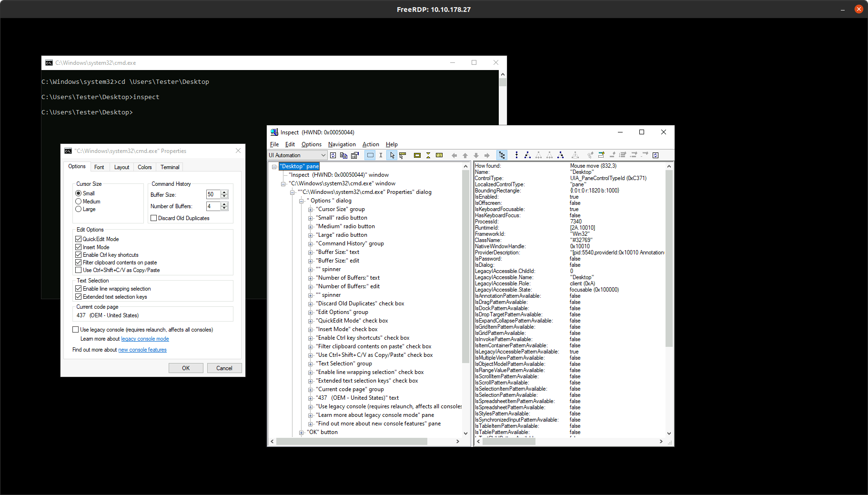Enable Discard Old Duplicates checkbox

click(153, 218)
